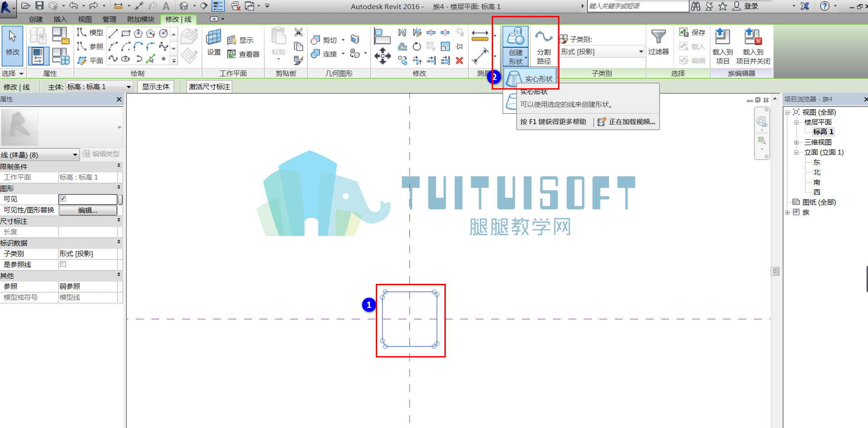Click the 显示主体 button
This screenshot has width=868, height=428.
tap(156, 87)
